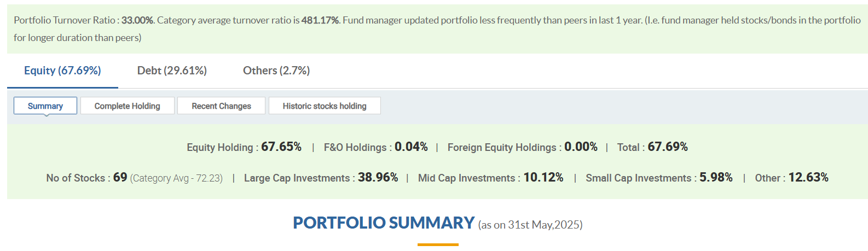Click the No of Stocks count 69
Viewport: 868px width, 251px height.
[x=120, y=178]
